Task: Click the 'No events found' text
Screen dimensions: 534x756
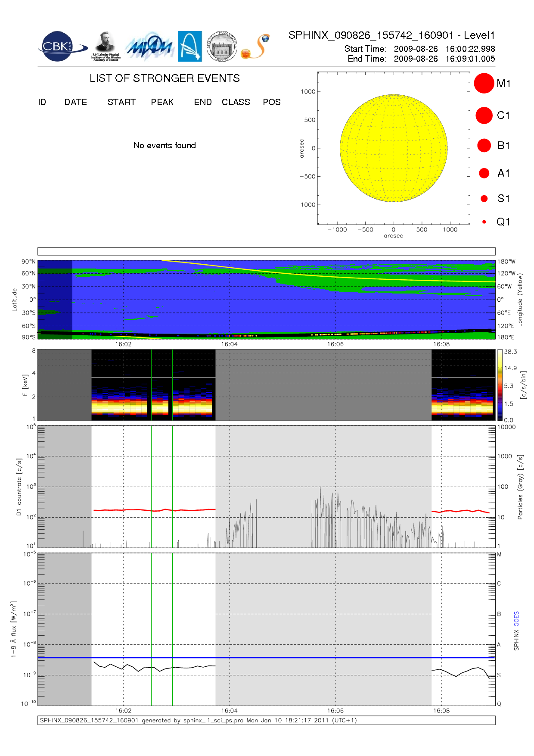Action: tap(165, 145)
